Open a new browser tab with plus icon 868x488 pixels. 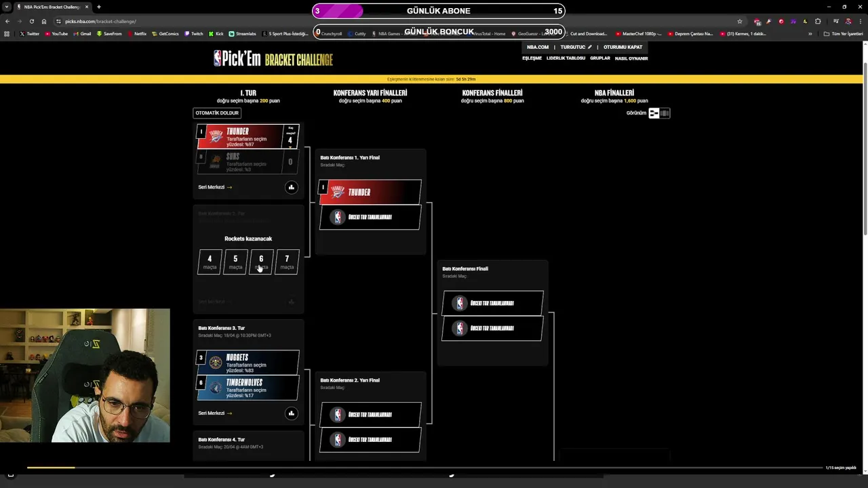98,7
